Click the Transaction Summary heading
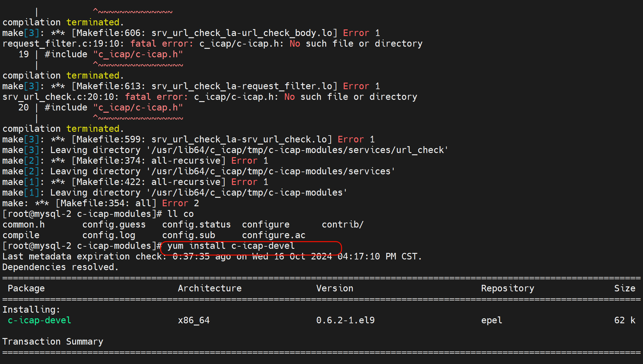The image size is (643, 364). coord(53,341)
